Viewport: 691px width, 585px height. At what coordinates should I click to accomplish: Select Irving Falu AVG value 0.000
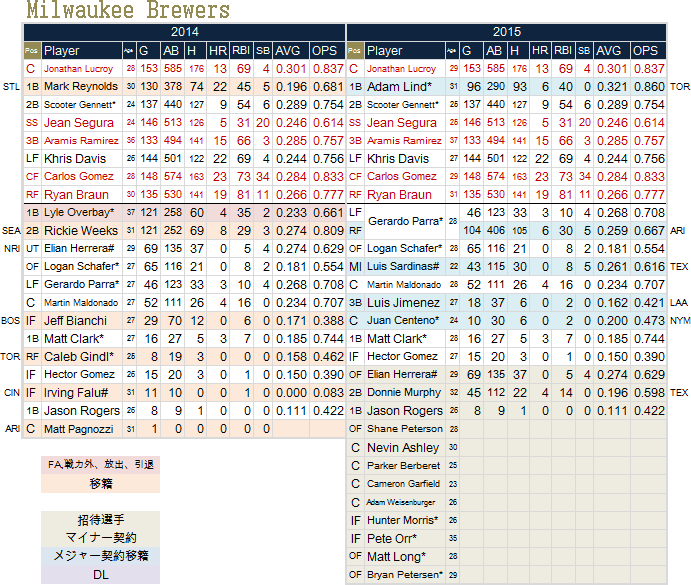click(291, 393)
